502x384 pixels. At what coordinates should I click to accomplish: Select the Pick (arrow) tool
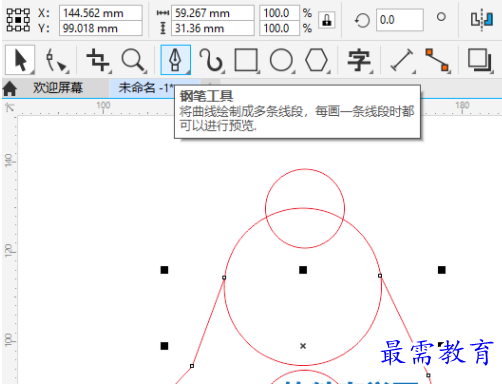coord(20,60)
